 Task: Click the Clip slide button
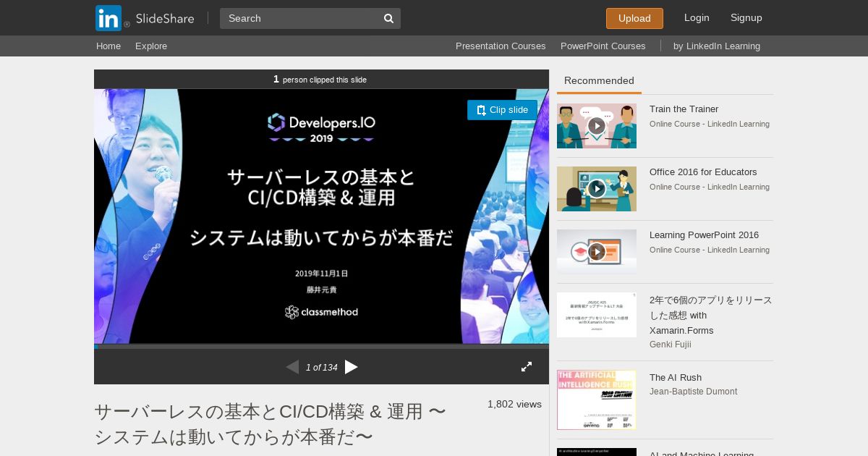[x=502, y=110]
